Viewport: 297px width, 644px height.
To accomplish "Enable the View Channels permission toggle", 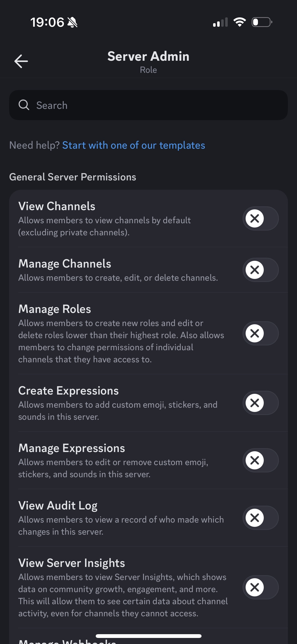I will click(x=260, y=218).
